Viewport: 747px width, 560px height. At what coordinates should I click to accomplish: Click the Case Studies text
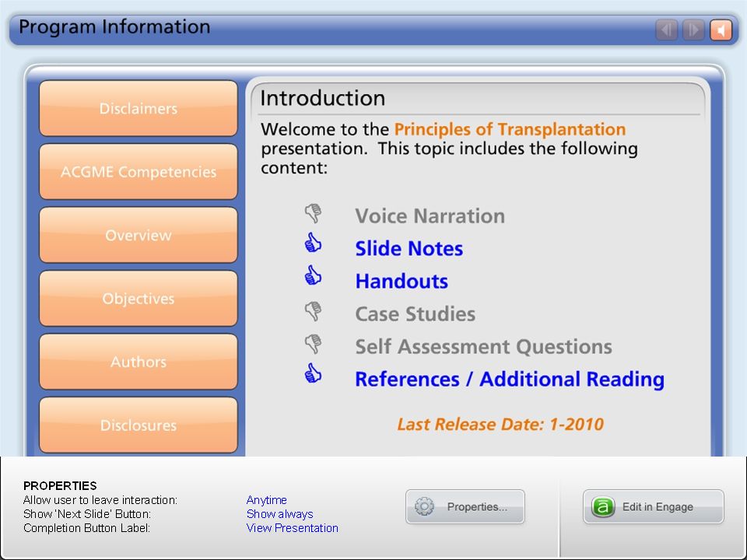(x=415, y=313)
